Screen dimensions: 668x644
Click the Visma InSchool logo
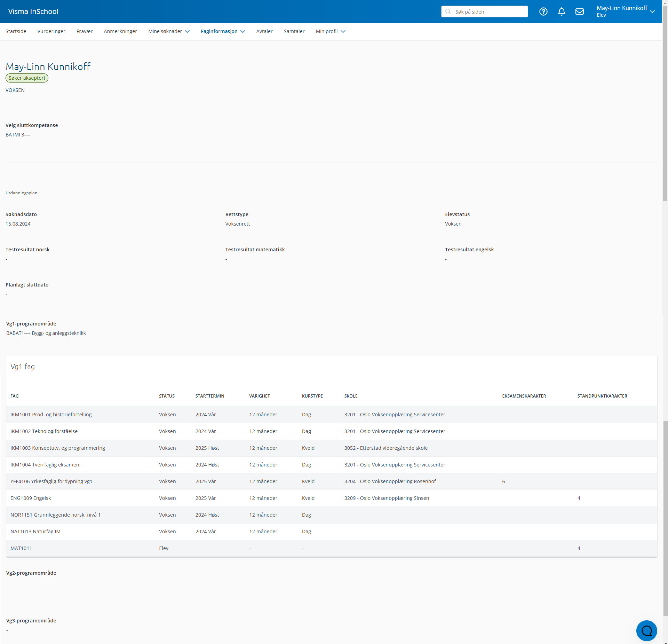33,11
